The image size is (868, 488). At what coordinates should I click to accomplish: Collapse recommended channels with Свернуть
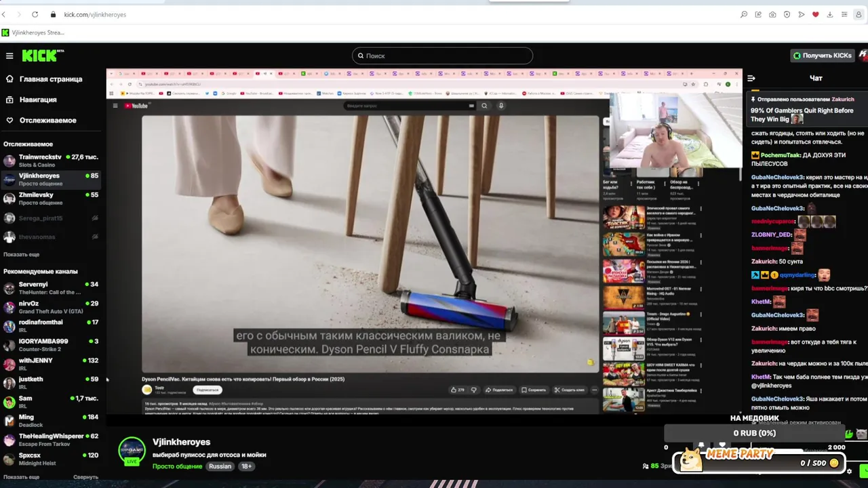pyautogui.click(x=85, y=477)
